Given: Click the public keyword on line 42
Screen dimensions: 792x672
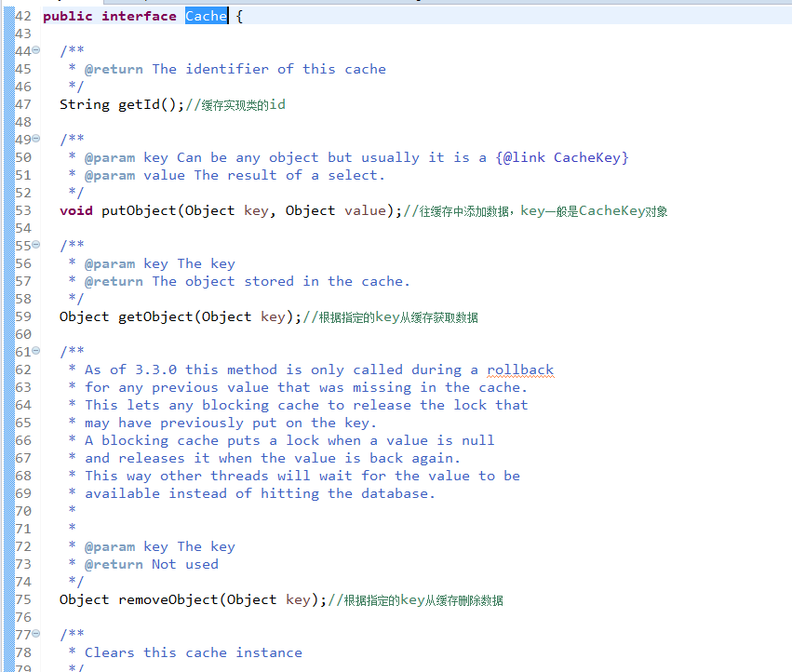Looking at the screenshot, I should tap(68, 16).
